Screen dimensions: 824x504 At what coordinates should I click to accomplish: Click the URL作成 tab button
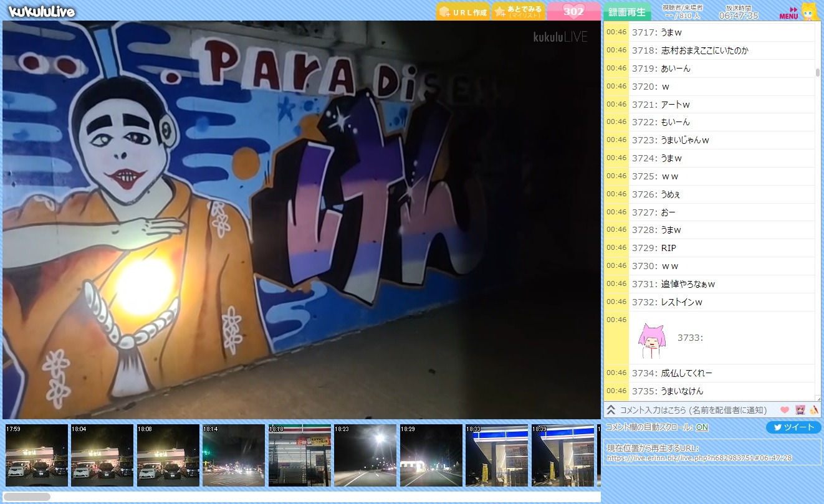(x=462, y=12)
